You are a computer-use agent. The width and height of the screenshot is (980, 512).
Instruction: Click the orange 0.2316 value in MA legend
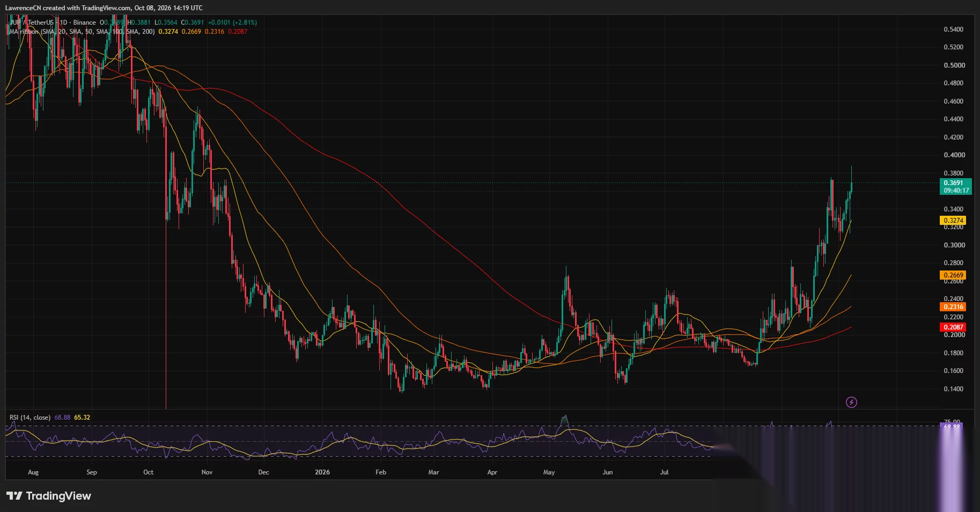tap(215, 32)
